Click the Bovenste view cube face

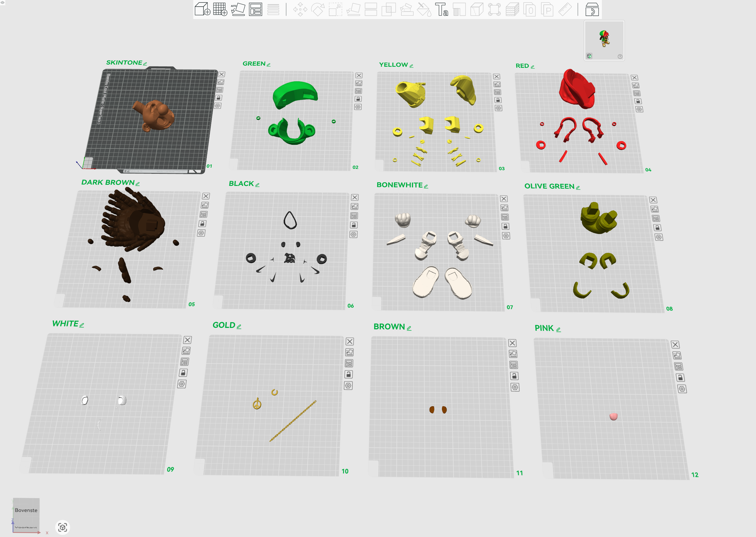click(26, 510)
